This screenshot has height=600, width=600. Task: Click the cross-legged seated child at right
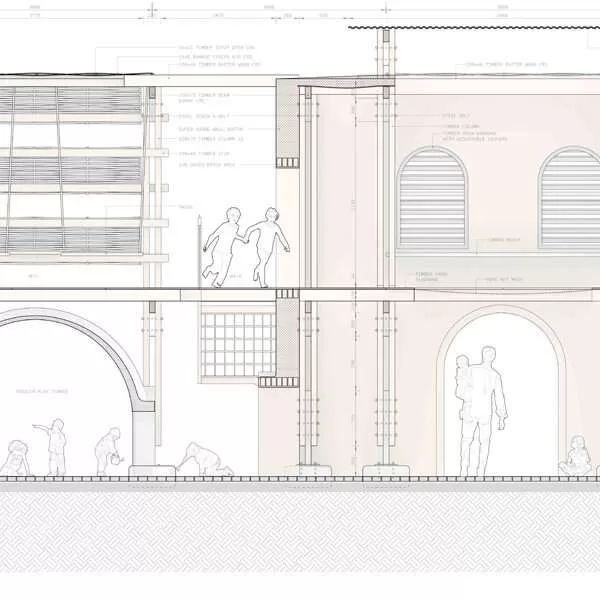pyautogui.click(x=575, y=456)
